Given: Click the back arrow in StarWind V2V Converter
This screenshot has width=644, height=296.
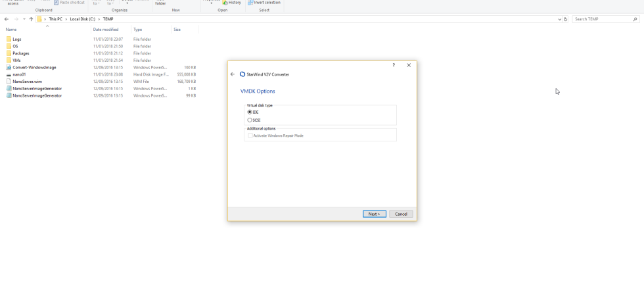Looking at the screenshot, I should [233, 74].
